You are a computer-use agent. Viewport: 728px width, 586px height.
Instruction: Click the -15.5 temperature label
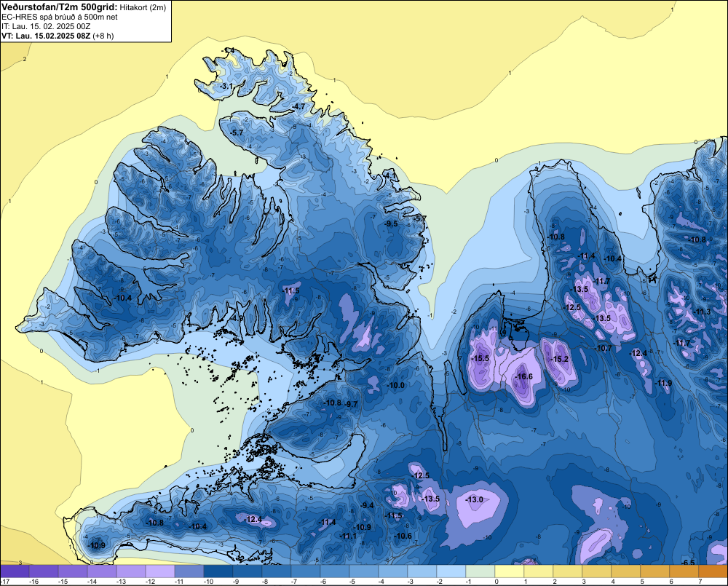[480, 358]
